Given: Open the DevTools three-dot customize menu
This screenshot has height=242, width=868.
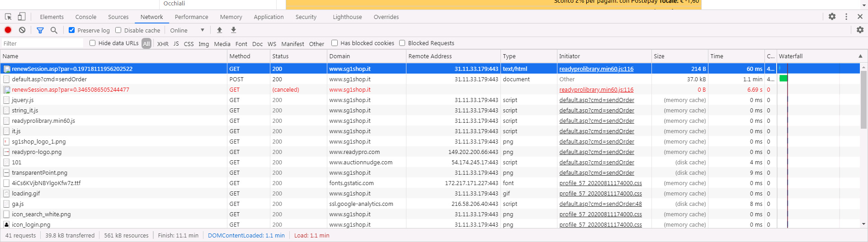Looking at the screenshot, I should coord(846,17).
